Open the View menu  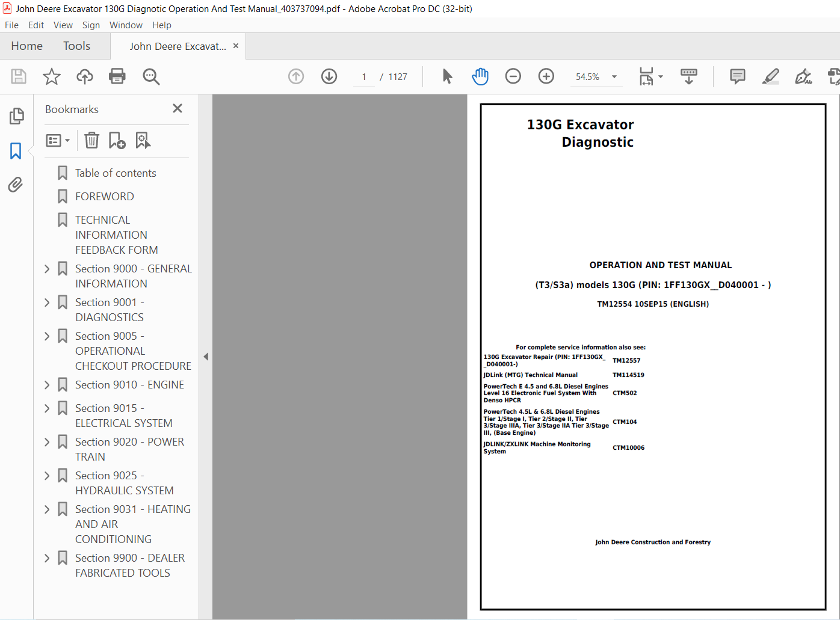tap(63, 25)
